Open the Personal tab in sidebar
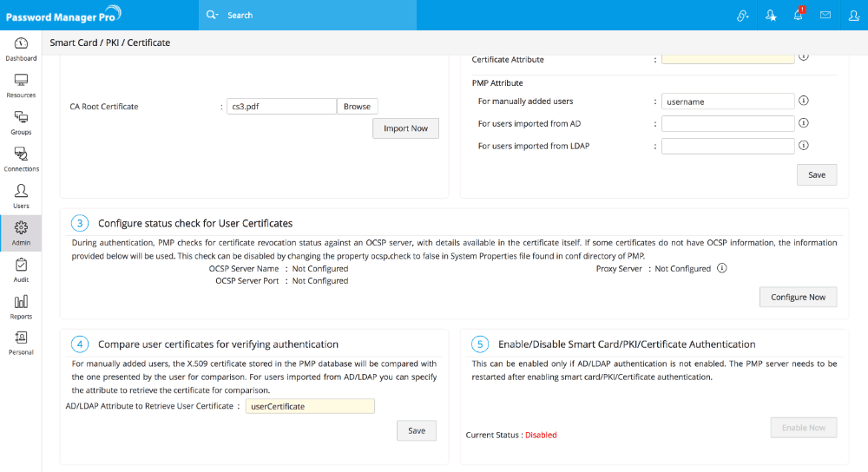 (x=21, y=343)
